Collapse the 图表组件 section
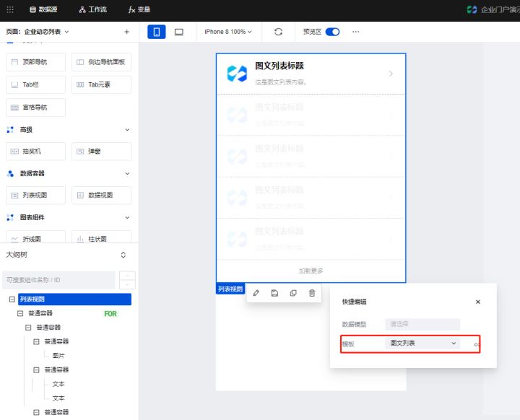This screenshot has height=420, width=520. (x=127, y=217)
